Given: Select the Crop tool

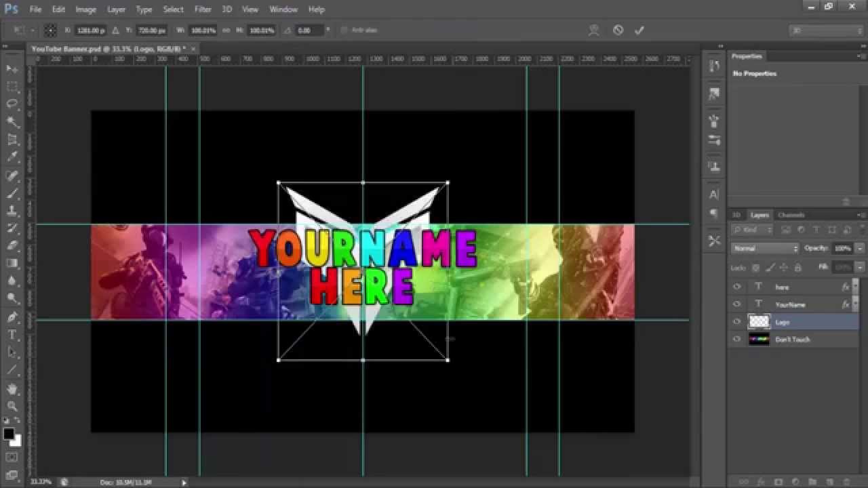Looking at the screenshot, I should (12, 140).
